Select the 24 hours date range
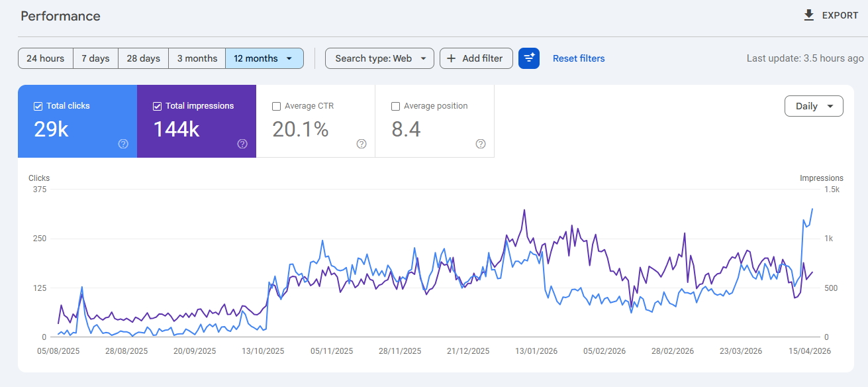Viewport: 868px width, 387px height. click(x=45, y=58)
